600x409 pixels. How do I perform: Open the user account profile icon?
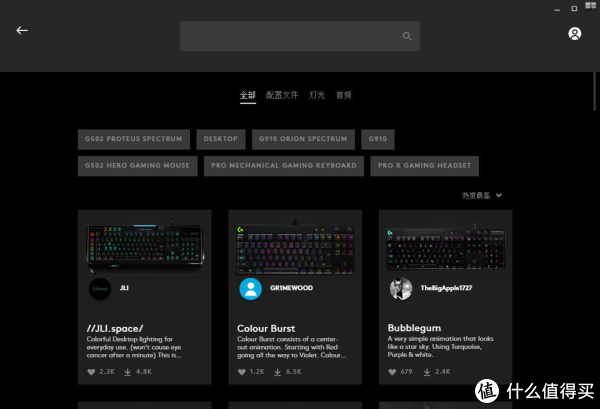click(x=574, y=34)
